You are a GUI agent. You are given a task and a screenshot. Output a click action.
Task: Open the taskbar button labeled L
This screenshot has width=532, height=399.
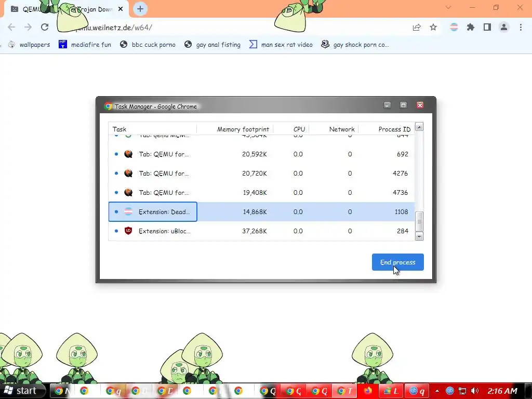[391, 391]
